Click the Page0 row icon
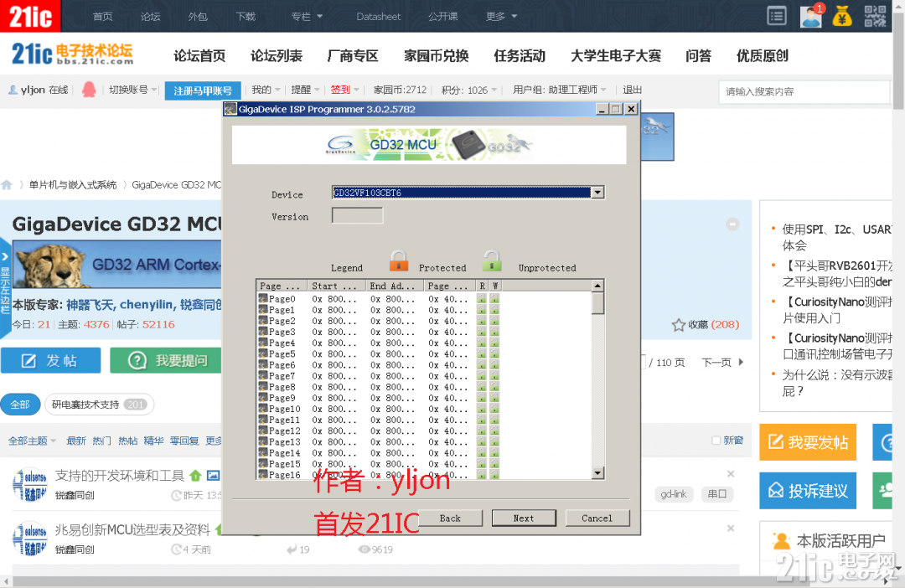Viewport: 905px width, 588px height. tap(263, 298)
